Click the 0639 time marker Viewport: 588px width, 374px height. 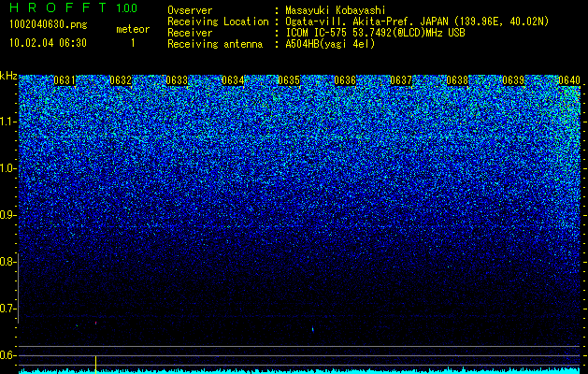tap(513, 80)
